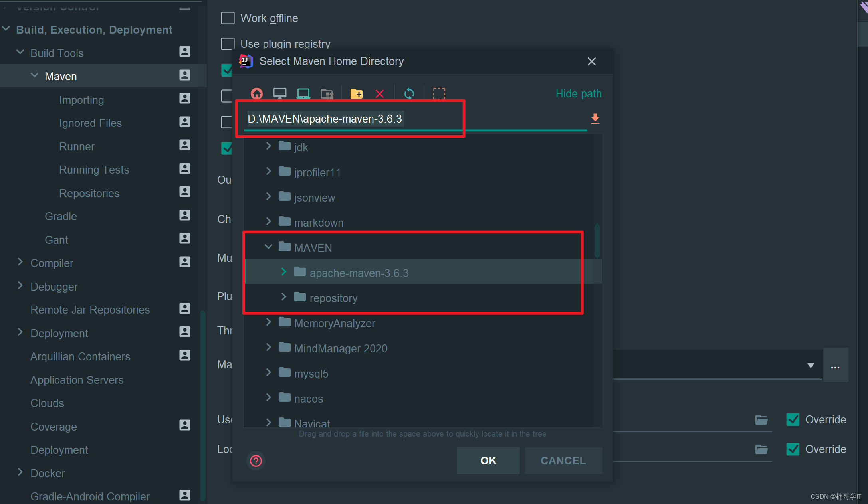Open the Repositories settings page
The height and width of the screenshot is (504, 868).
pyautogui.click(x=89, y=193)
